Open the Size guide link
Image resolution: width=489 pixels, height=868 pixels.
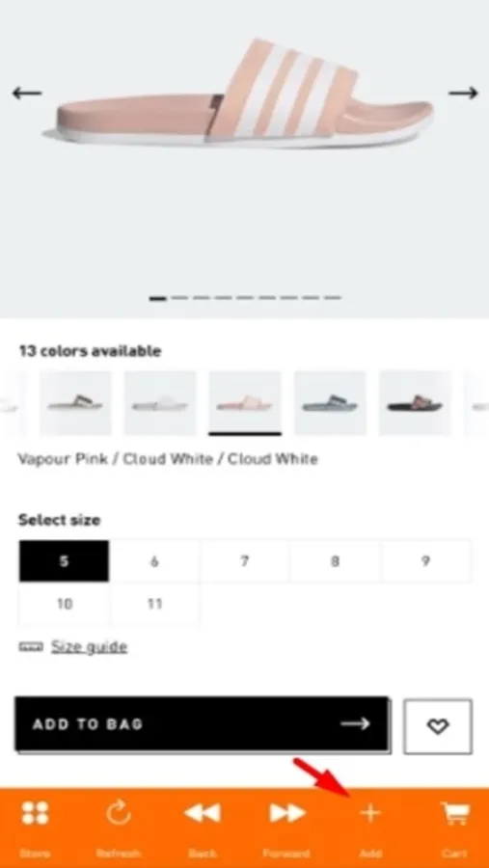(x=89, y=646)
